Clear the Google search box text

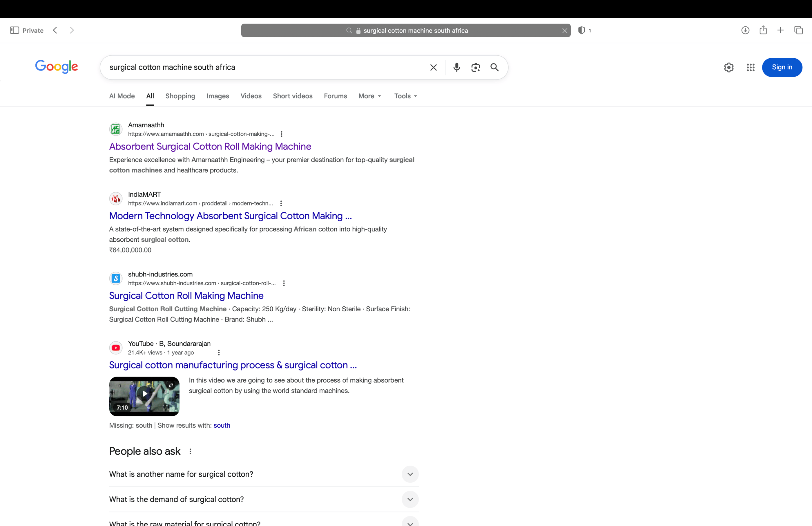coord(433,67)
